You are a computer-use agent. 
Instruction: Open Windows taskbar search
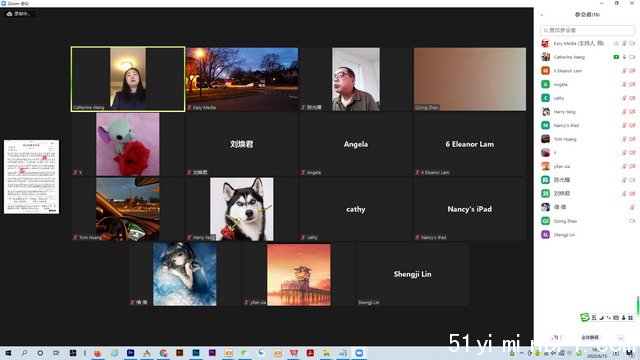24,353
